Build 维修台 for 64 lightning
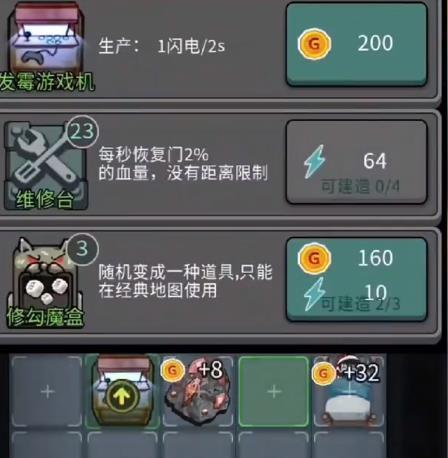Image resolution: width=448 pixels, height=458 pixels. point(357,162)
